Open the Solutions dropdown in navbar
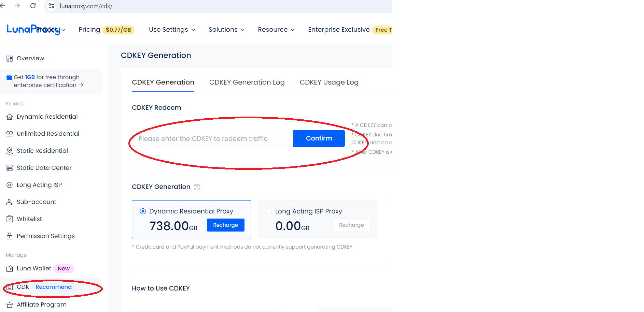644x312 pixels. click(226, 30)
